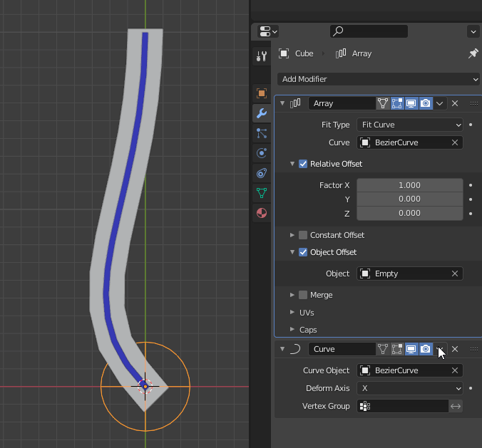Image resolution: width=482 pixels, height=448 pixels.
Task: Collapse the Curve modifier panel
Action: pyautogui.click(x=282, y=349)
